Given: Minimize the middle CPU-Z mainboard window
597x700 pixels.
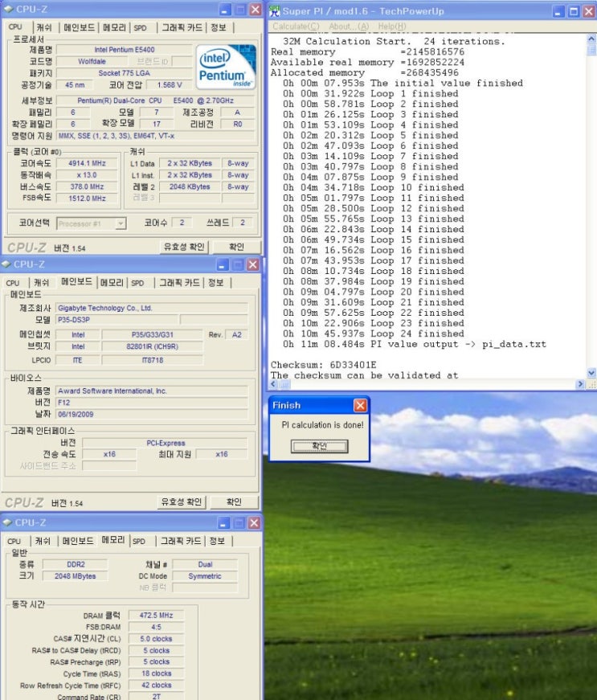Looking at the screenshot, I should (223, 264).
